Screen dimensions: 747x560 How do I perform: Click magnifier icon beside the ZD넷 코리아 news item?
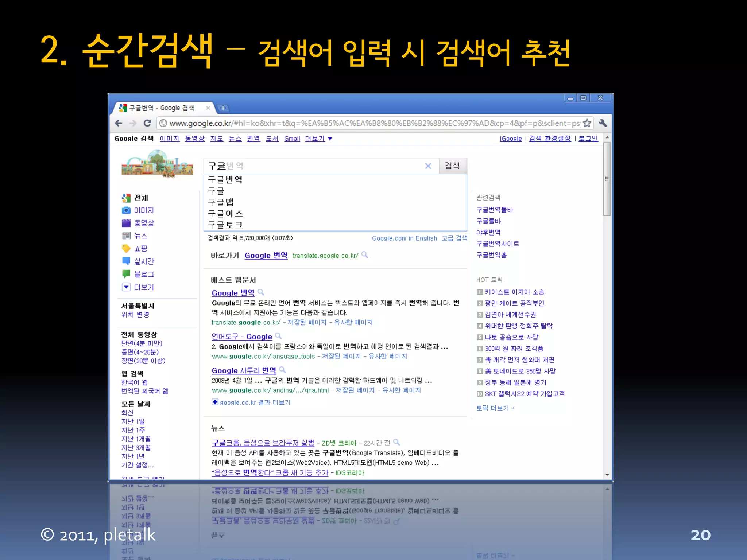coord(396,442)
